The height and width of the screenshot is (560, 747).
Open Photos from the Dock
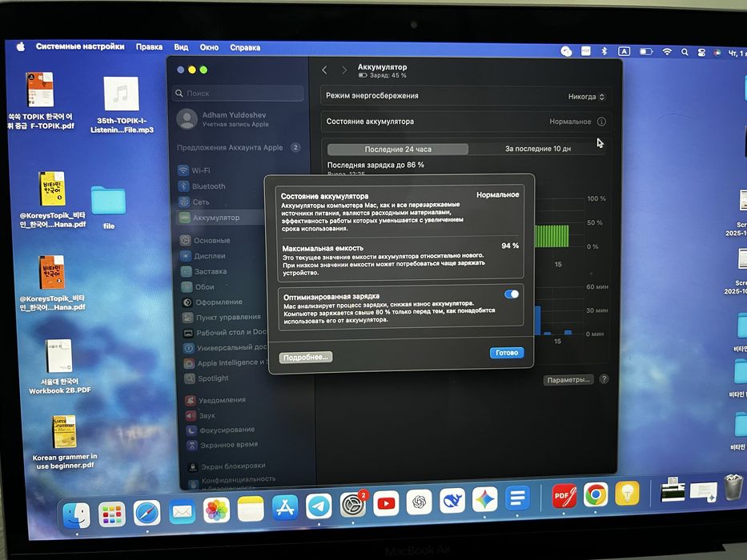tap(216, 510)
